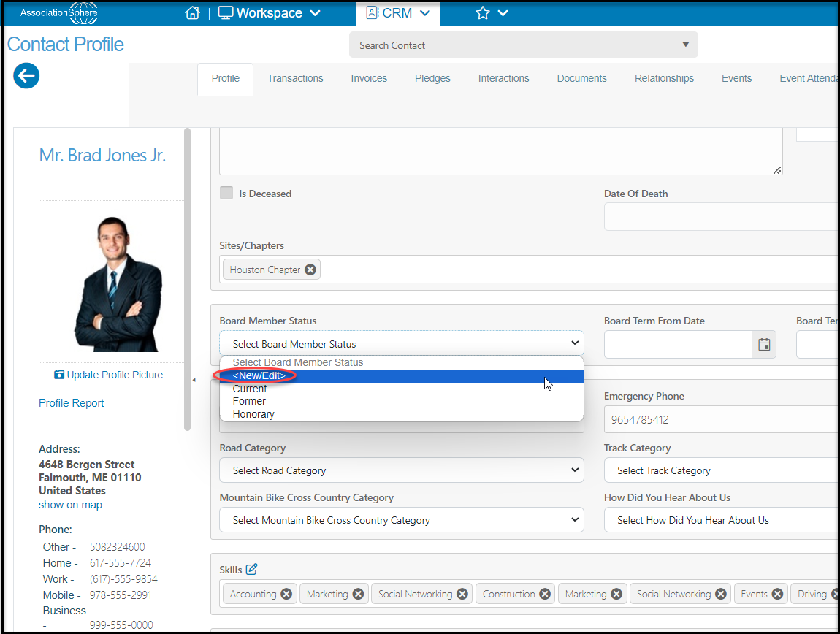Open the Road Category dropdown

coord(401,470)
